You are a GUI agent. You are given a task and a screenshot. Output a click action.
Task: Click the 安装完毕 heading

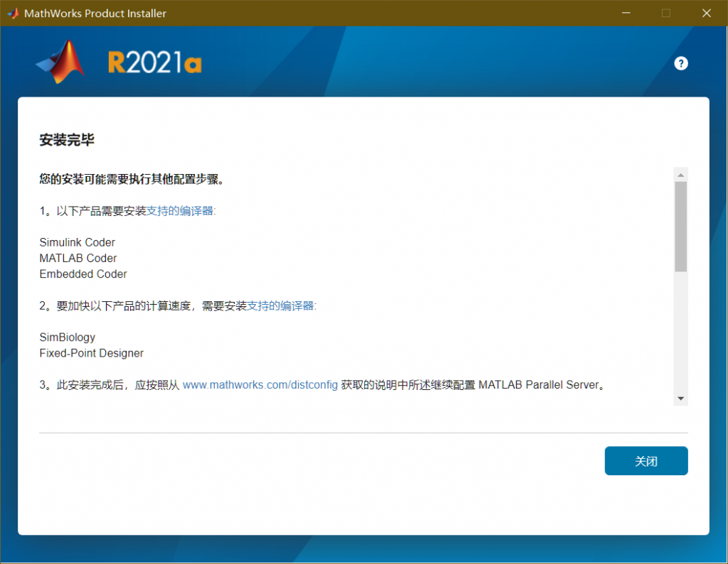67,140
